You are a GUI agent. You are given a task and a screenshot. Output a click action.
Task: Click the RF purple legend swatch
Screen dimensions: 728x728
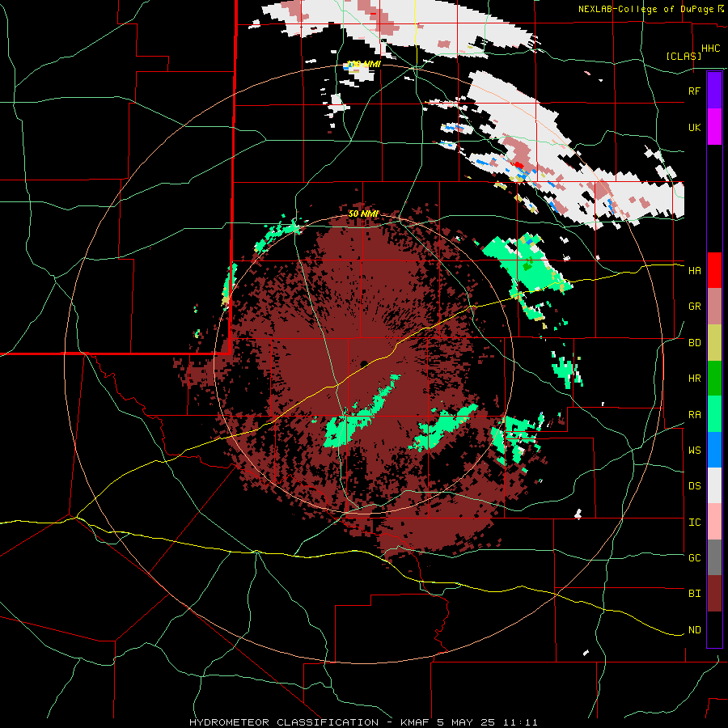[x=714, y=91]
